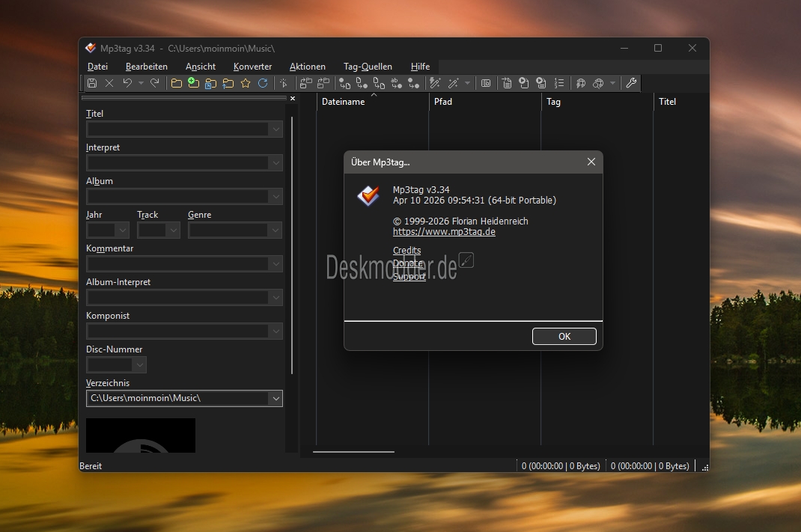This screenshot has height=532, width=801.
Task: Click the Refresh view icon
Action: tap(263, 83)
